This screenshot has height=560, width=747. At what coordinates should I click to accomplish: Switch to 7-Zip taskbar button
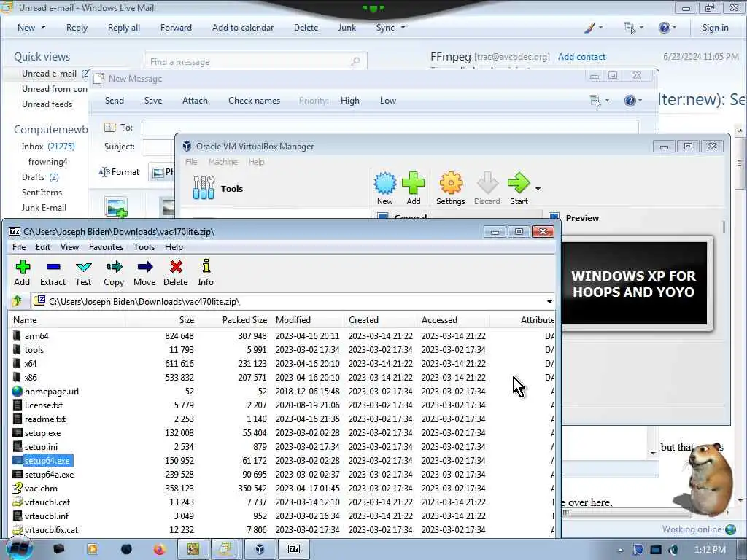294,550
